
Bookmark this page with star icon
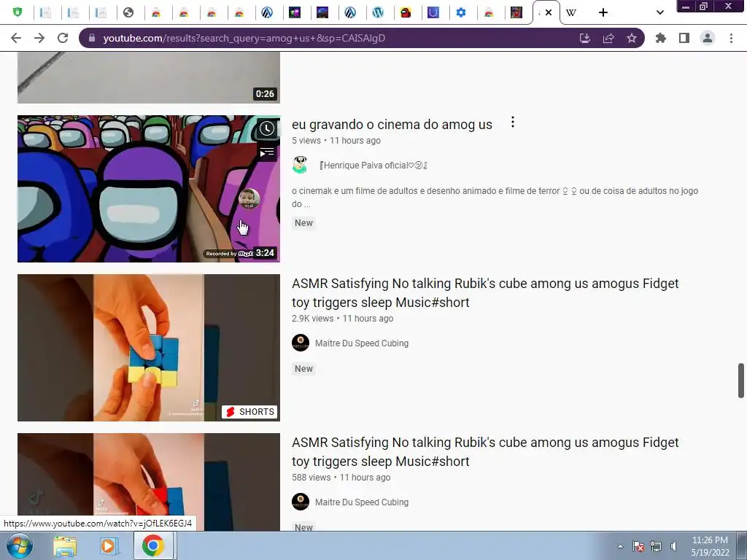coord(632,38)
